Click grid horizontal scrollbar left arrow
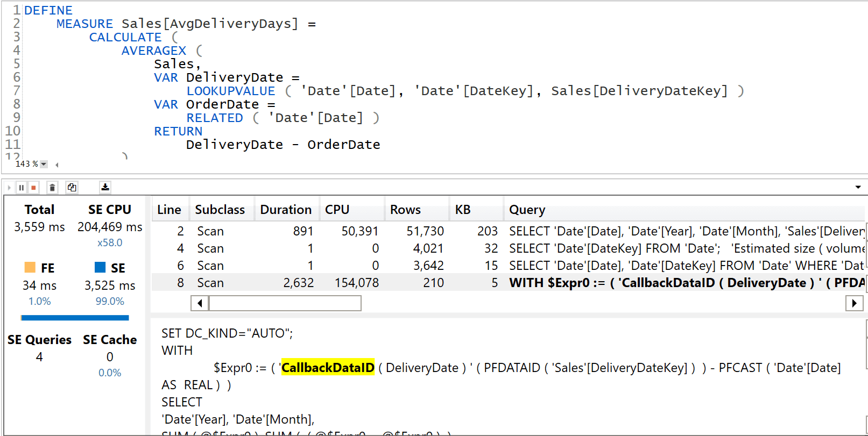 [x=200, y=303]
